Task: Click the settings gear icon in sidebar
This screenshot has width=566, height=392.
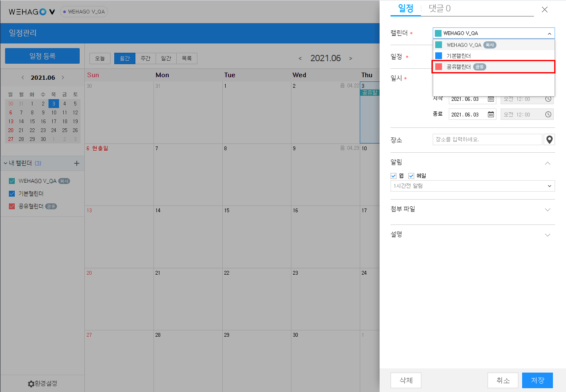Action: [31, 384]
